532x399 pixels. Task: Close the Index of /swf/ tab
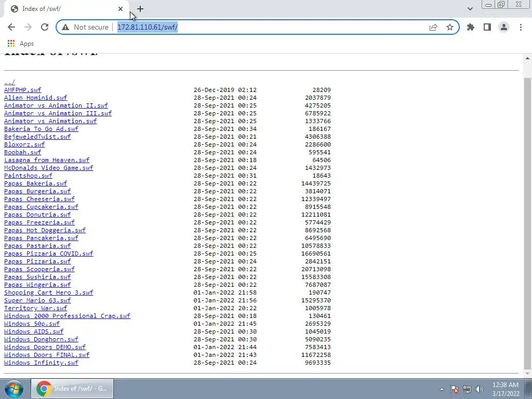click(121, 9)
